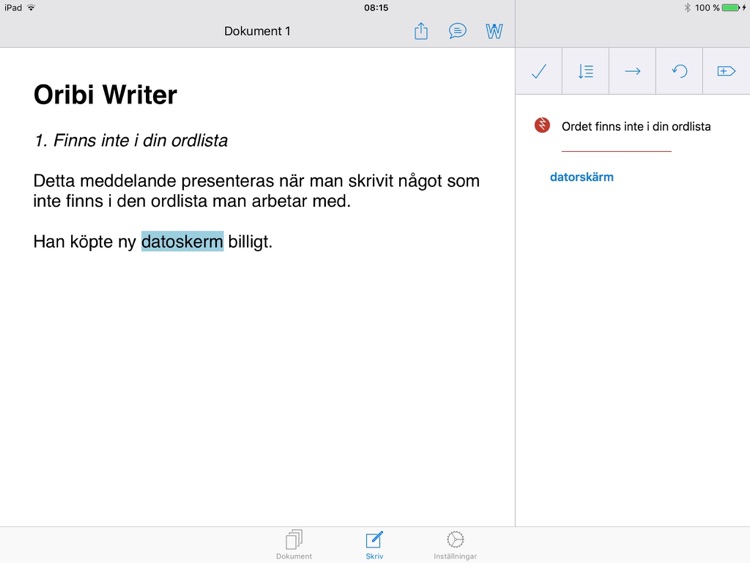The width and height of the screenshot is (750, 563).
Task: Go to next error with right arrow
Action: pos(632,71)
